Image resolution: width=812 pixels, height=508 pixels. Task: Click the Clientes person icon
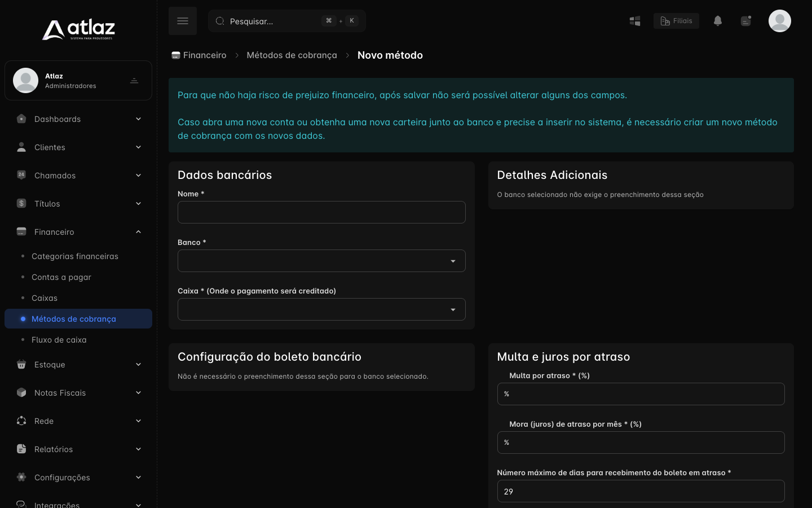[21, 147]
